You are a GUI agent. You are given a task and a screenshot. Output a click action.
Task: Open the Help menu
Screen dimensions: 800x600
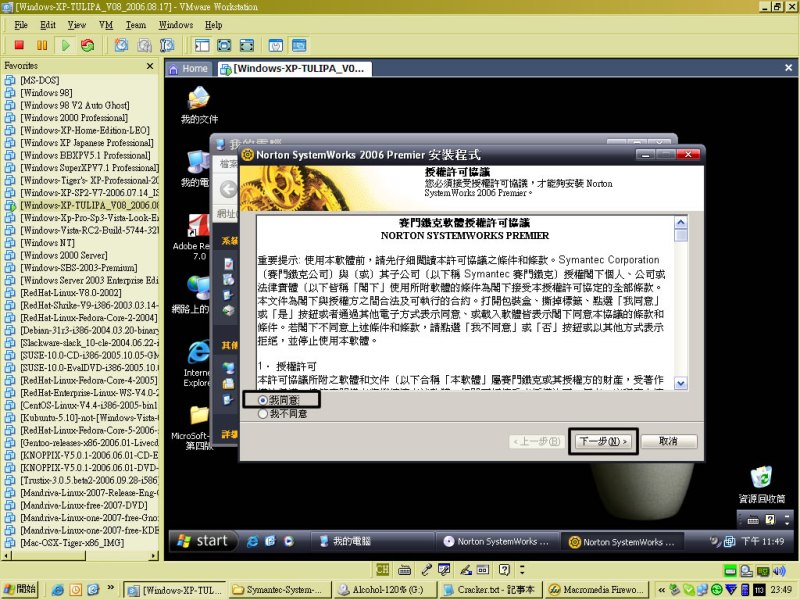(x=213, y=24)
